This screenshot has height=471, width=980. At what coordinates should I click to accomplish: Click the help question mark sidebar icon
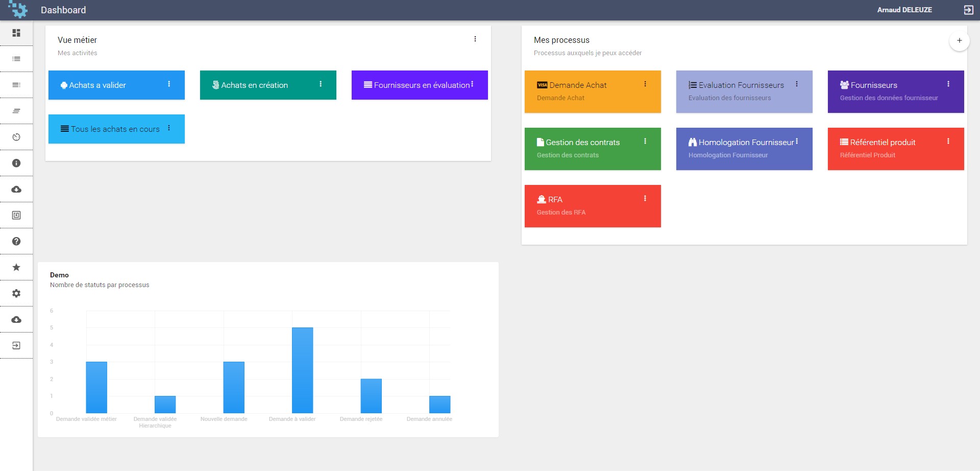(x=16, y=241)
